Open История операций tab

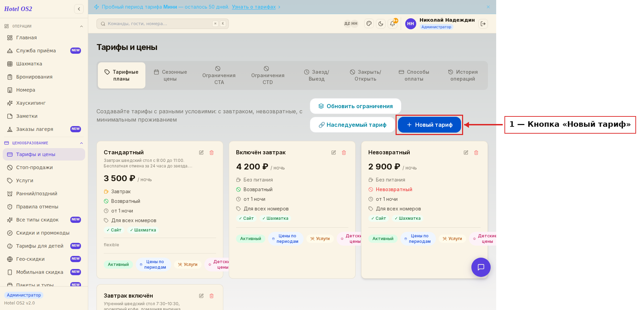coord(463,75)
